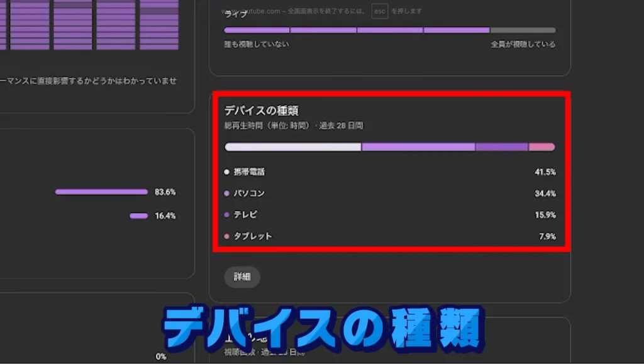This screenshot has height=364, width=644.
Task: Click the purple dot beside パソコン
Action: tap(227, 193)
